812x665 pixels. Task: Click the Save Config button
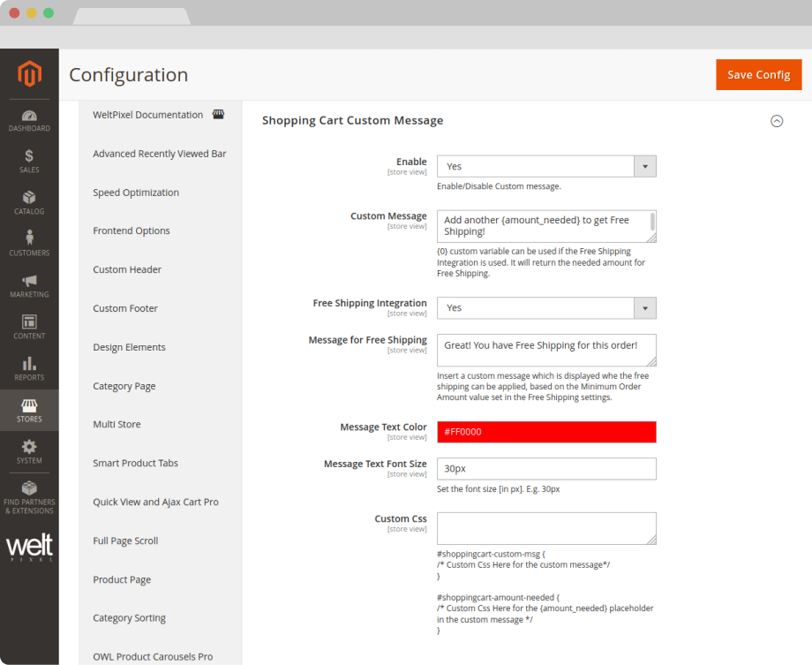click(x=758, y=75)
